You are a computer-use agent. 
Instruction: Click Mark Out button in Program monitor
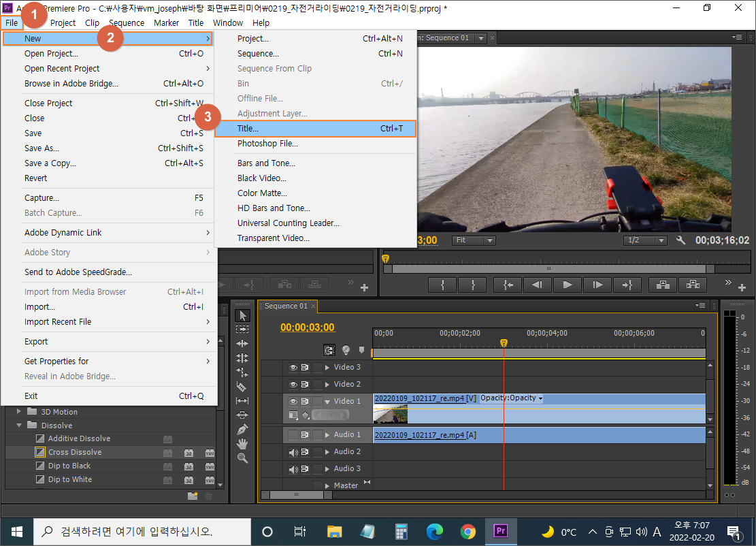(472, 285)
